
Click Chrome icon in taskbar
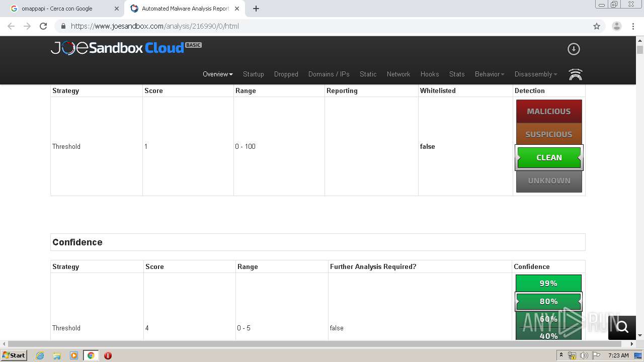(x=91, y=355)
